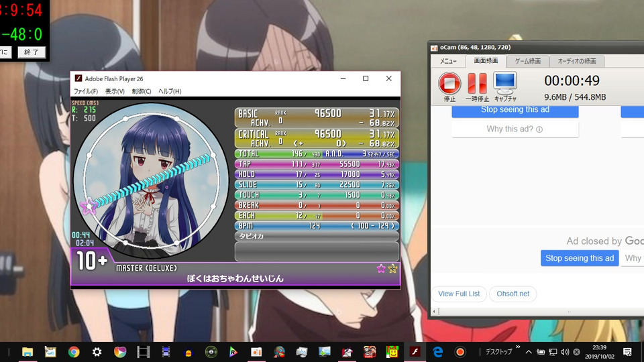Switch to the オーディオの録画 tab
This screenshot has width=644, height=362.
pyautogui.click(x=577, y=61)
